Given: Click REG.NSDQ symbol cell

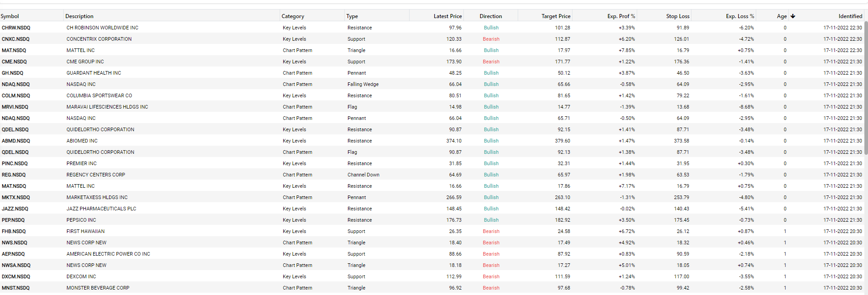Looking at the screenshot, I should (14, 175).
